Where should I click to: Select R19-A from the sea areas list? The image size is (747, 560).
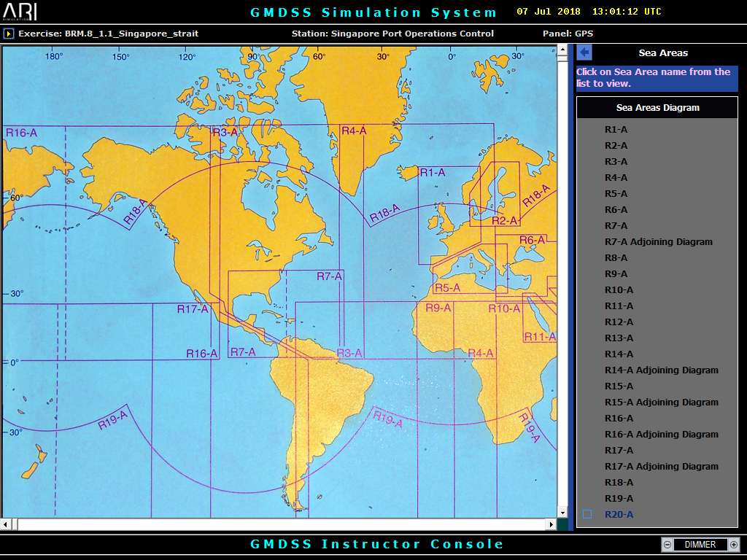click(619, 498)
